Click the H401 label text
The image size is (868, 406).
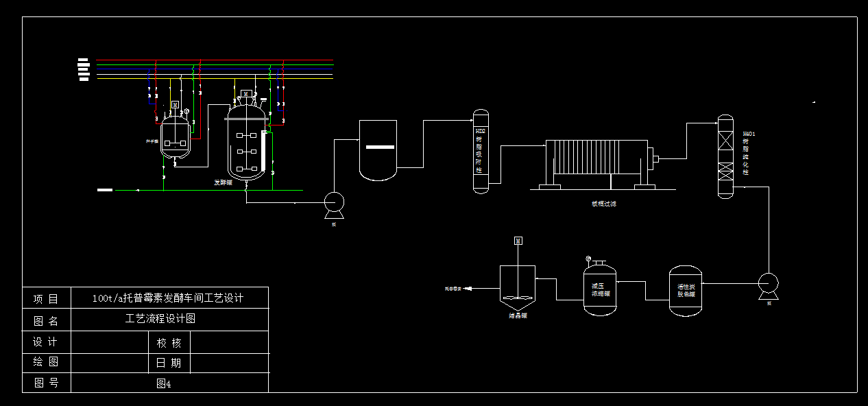point(749,134)
